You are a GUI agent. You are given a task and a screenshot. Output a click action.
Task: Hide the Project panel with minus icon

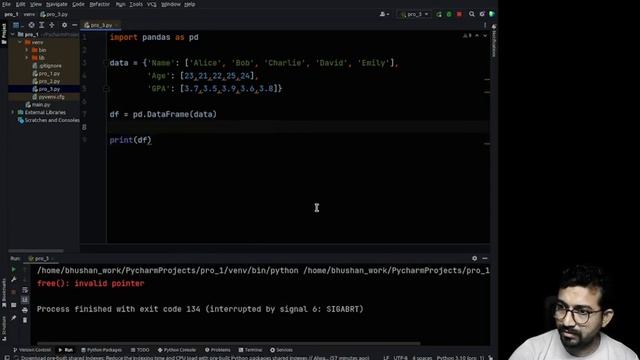click(74, 25)
